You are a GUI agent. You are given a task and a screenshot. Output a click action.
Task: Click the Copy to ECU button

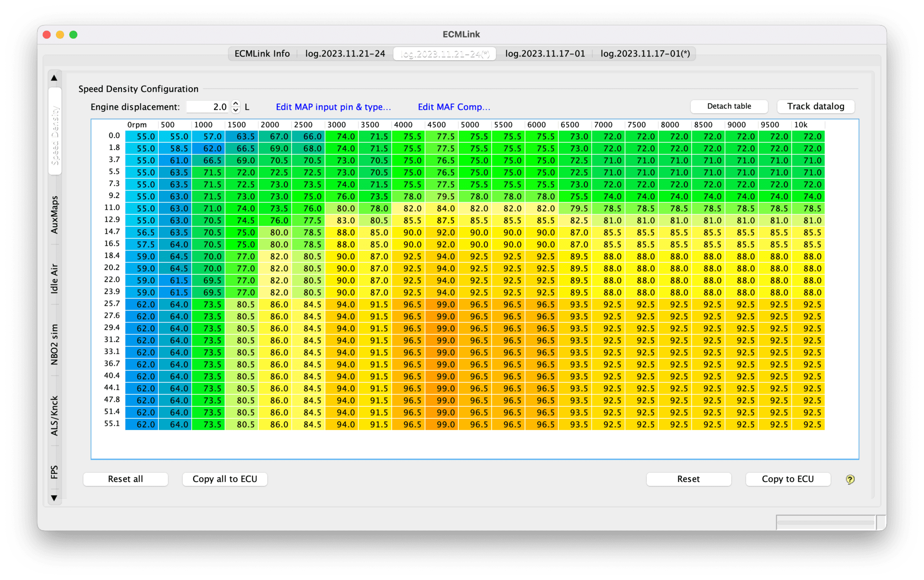click(x=788, y=479)
